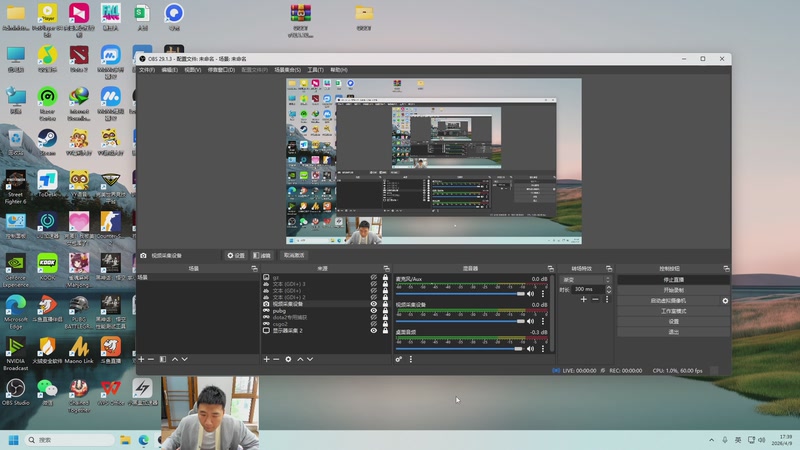The image size is (800, 450).
Task: Open advanced audio properties gear in mixer
Action: 398,359
